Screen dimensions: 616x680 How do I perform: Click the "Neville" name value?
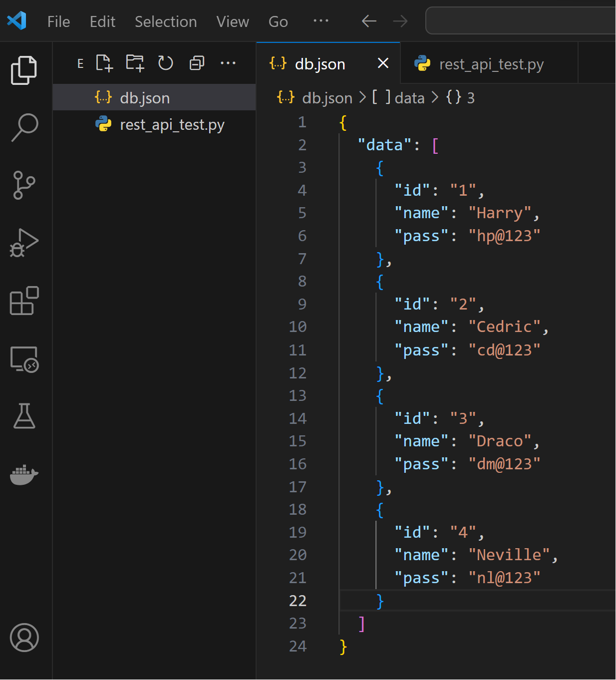tap(509, 555)
